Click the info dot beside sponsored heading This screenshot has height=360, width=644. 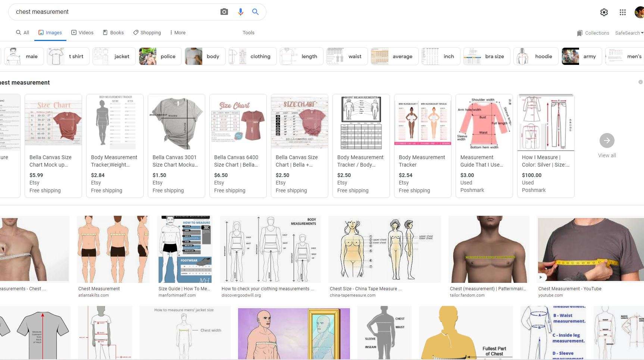pyautogui.click(x=640, y=82)
